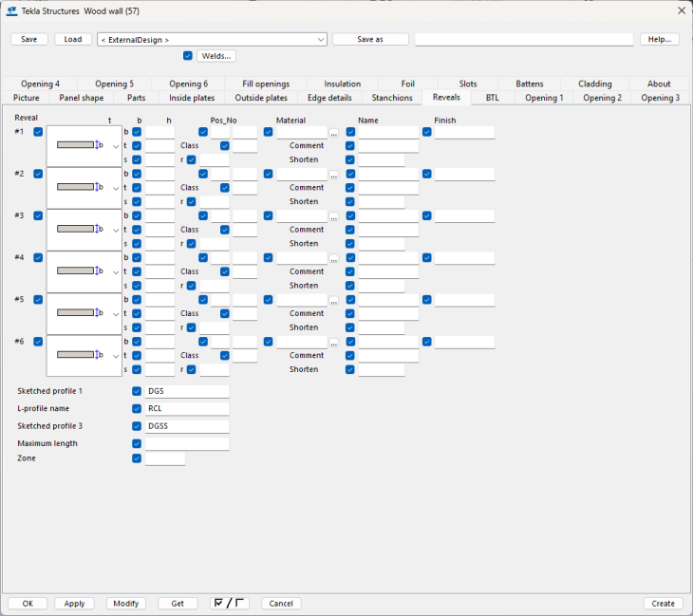Open material browser for Reveal #1
This screenshot has width=693, height=616.
pos(333,133)
